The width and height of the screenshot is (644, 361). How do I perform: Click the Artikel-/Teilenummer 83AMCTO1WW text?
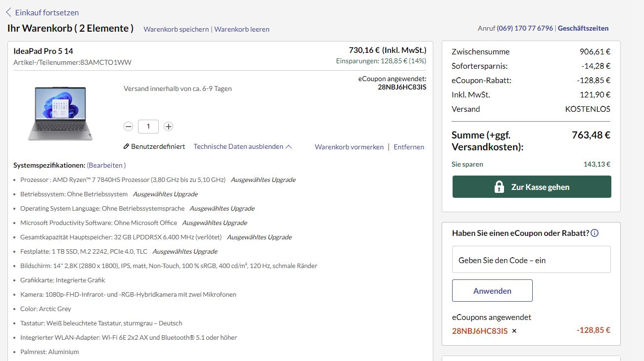pos(72,62)
